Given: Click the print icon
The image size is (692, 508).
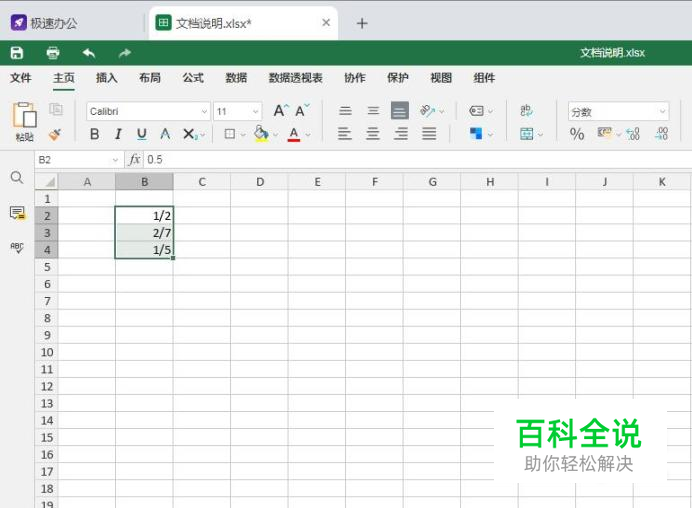Looking at the screenshot, I should [53, 53].
